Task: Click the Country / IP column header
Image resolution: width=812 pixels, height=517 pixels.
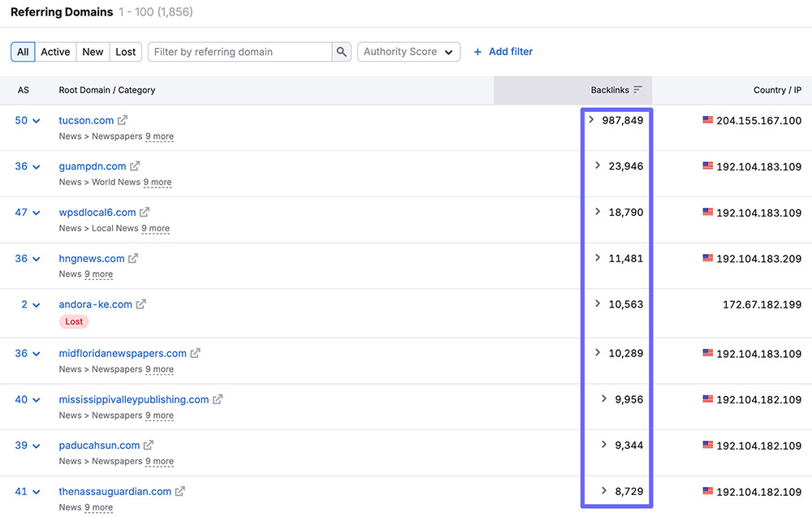Action: (x=777, y=90)
